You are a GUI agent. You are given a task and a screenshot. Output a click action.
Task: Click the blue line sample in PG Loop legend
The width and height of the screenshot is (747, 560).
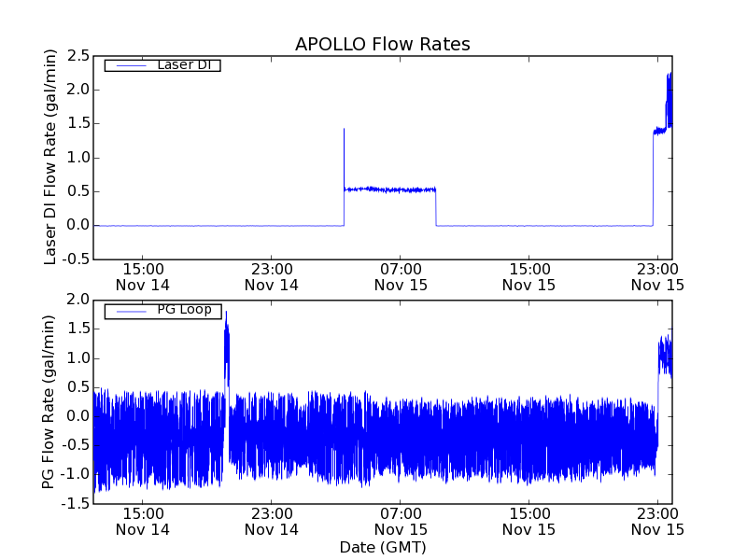click(132, 311)
